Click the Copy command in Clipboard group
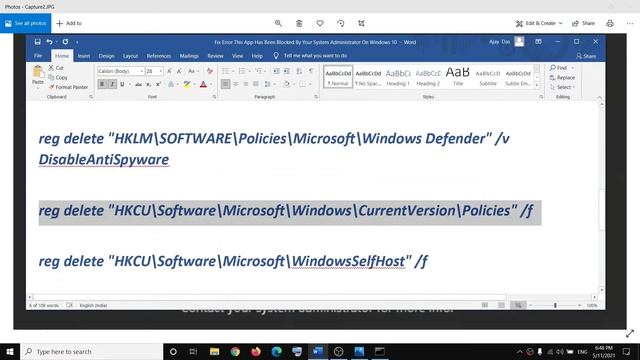Viewport: 640px width, 360px height. (x=58, y=77)
